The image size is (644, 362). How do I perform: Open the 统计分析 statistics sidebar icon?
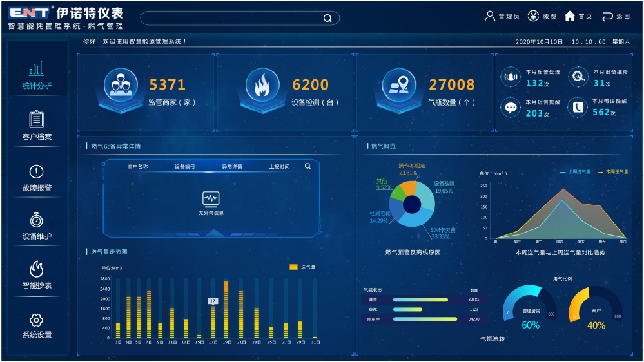[x=37, y=69]
